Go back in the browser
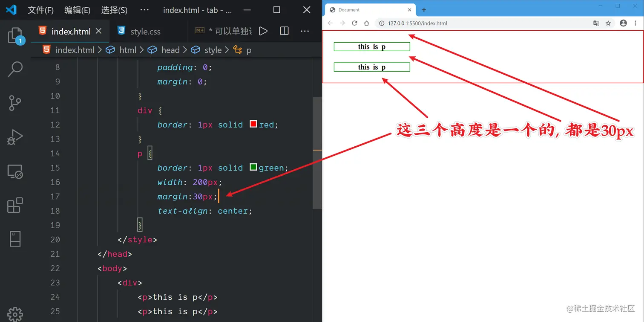 (330, 23)
